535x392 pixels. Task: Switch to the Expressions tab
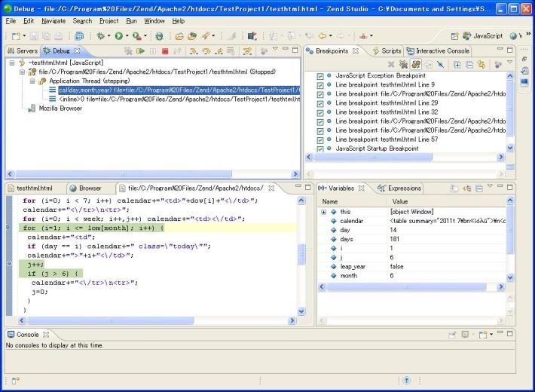click(x=405, y=188)
